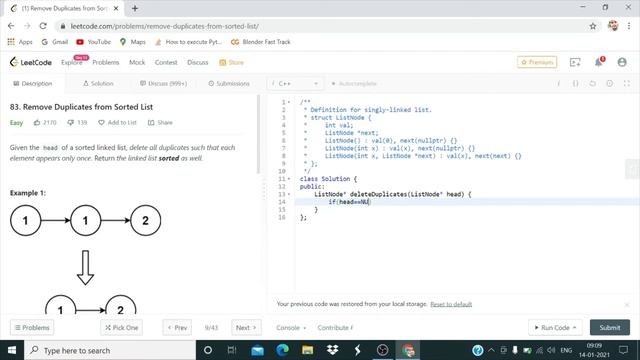Open the Blender Fast Track bookmark
640x360 pixels.
click(x=261, y=42)
